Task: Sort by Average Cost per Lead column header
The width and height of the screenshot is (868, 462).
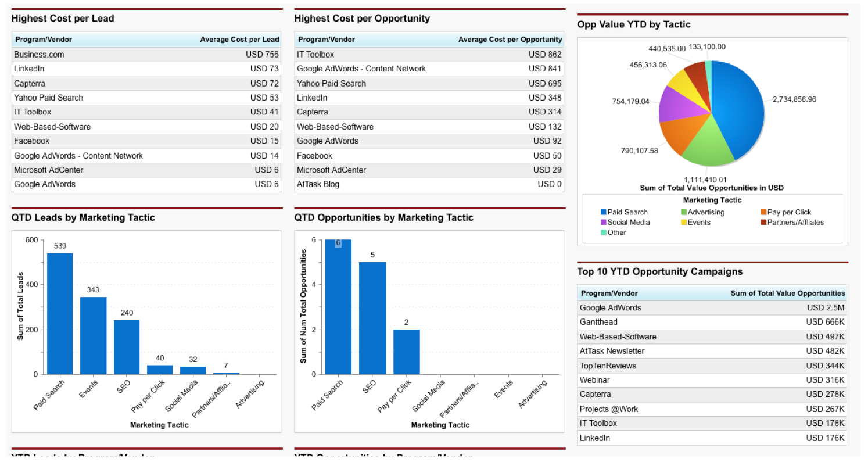Action: (x=239, y=40)
